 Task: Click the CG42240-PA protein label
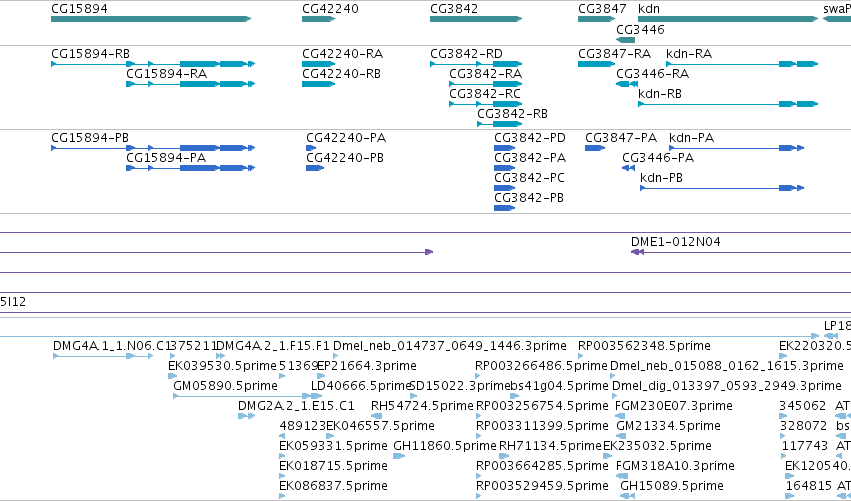click(x=346, y=138)
